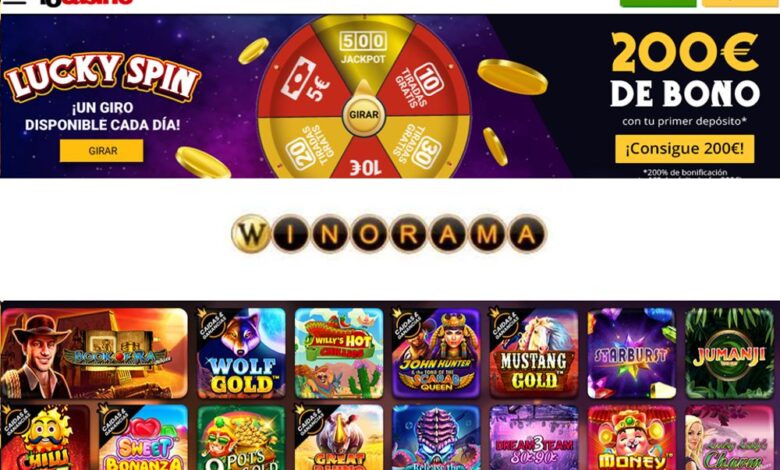Image resolution: width=780 pixels, height=470 pixels.
Task: Launch the Jumanji slot game
Action: pos(729,354)
